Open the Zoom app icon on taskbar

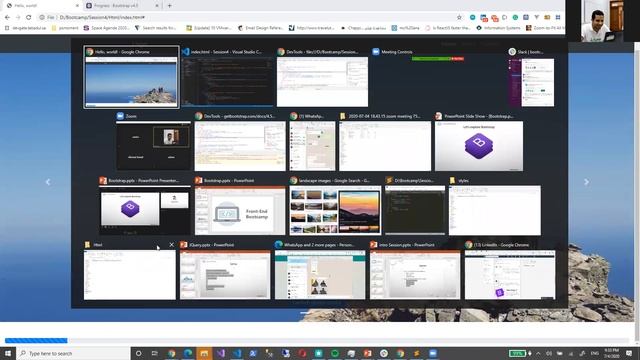pos(433,353)
